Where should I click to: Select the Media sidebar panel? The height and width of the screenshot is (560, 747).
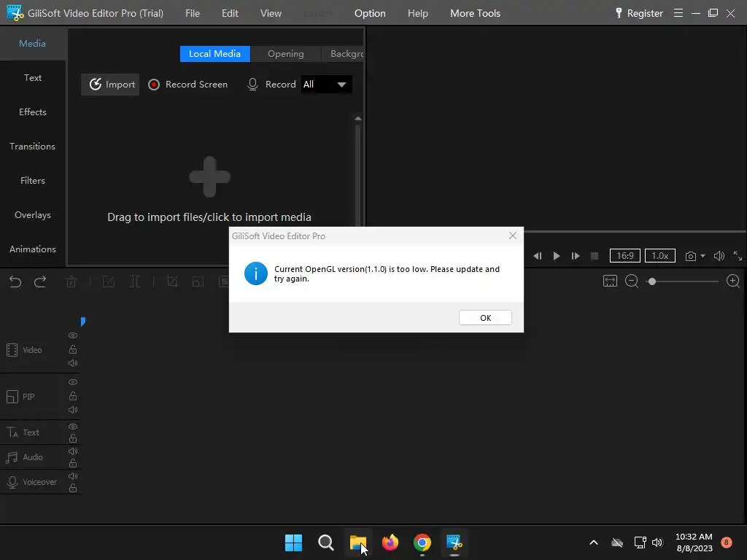click(x=32, y=43)
